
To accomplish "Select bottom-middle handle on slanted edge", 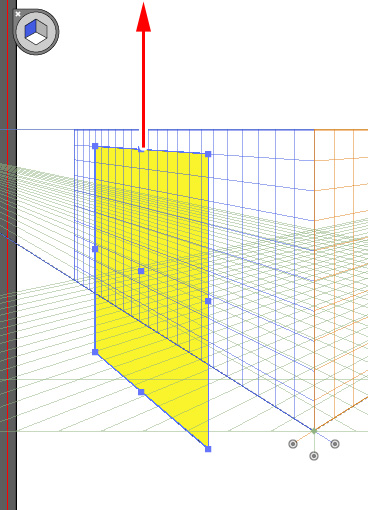I will point(141,392).
